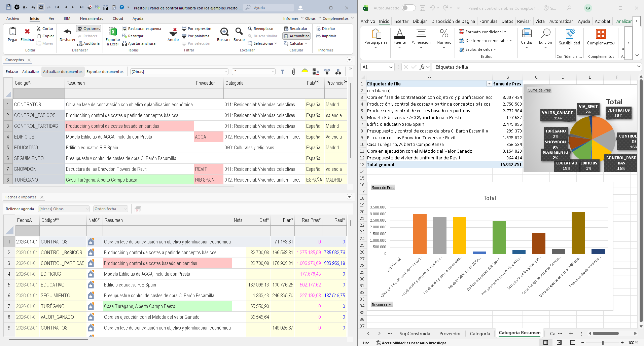The height and width of the screenshot is (346, 644).
Task: Select the Anular filter icon
Action: click(x=173, y=32)
